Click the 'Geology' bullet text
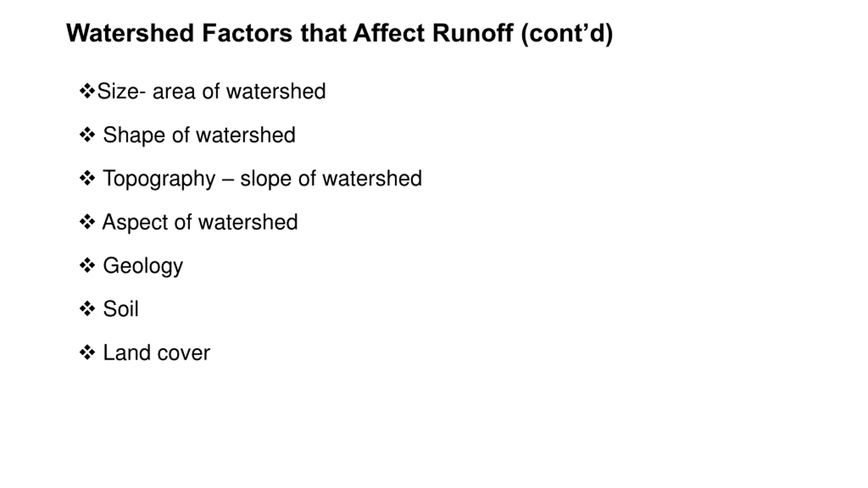 tap(143, 266)
